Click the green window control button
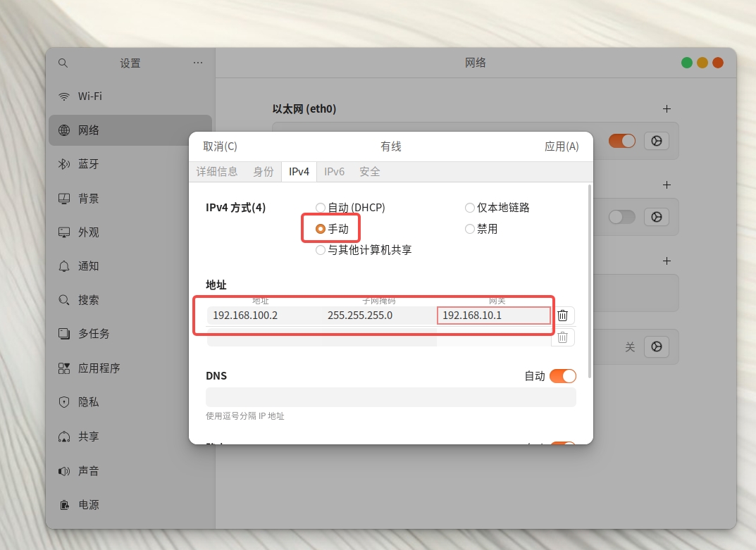 pyautogui.click(x=687, y=63)
